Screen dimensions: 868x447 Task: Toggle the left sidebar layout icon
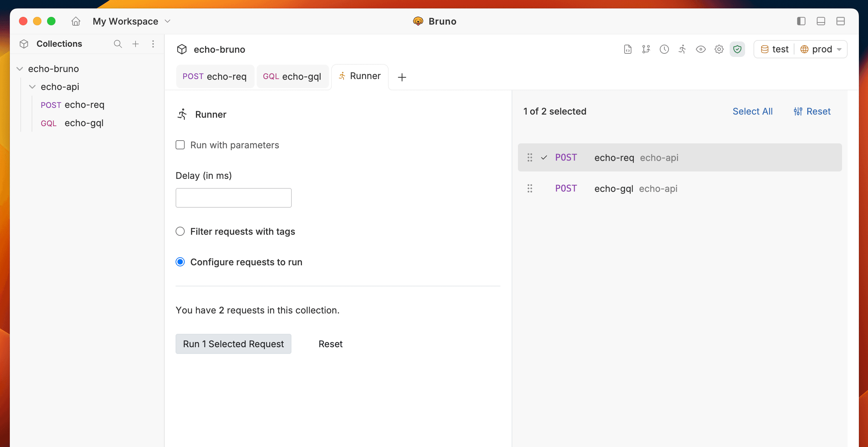click(x=801, y=21)
